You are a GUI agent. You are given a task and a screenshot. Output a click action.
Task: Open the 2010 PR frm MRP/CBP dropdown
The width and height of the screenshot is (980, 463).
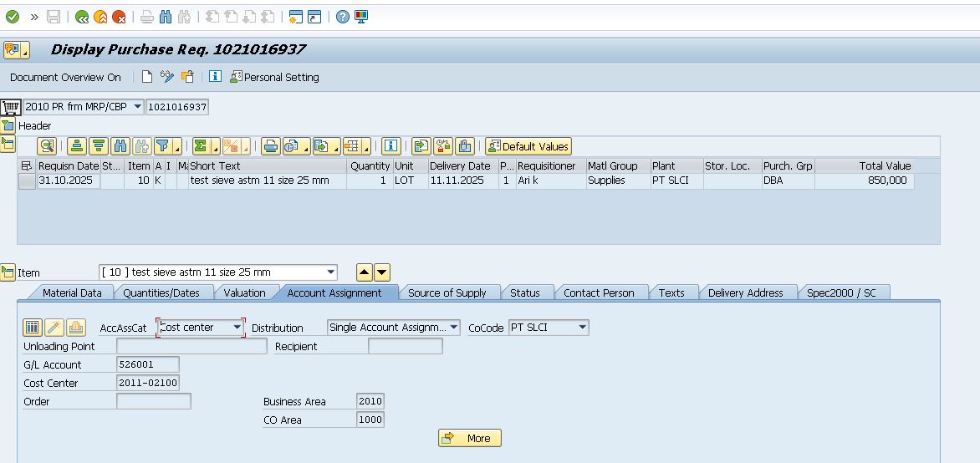pyautogui.click(x=138, y=107)
